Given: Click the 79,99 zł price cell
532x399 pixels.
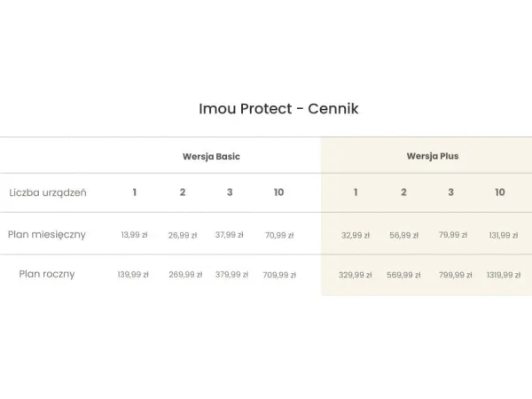Looking at the screenshot, I should pos(452,235).
